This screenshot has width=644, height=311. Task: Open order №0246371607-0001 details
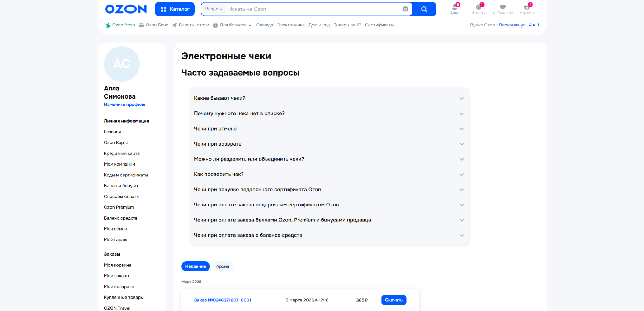coord(223,300)
